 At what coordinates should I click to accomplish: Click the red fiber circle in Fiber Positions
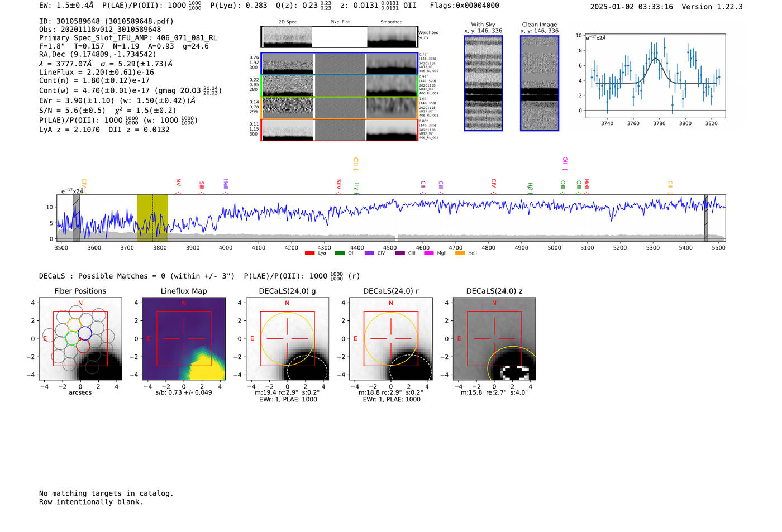tap(83, 346)
